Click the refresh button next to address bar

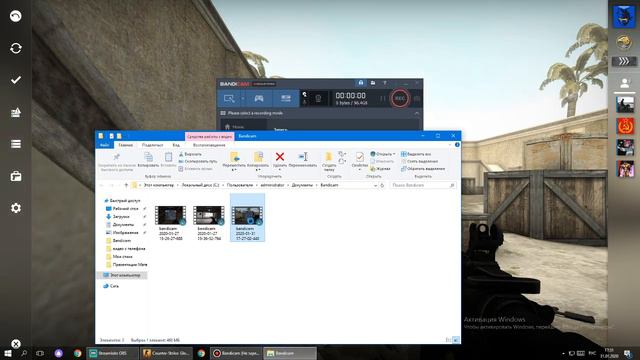coord(382,185)
